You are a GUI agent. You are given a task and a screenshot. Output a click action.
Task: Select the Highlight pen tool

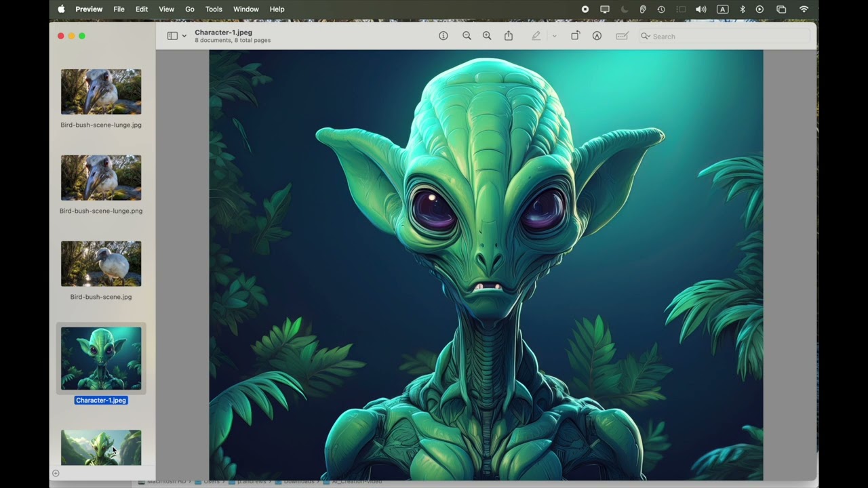click(536, 36)
